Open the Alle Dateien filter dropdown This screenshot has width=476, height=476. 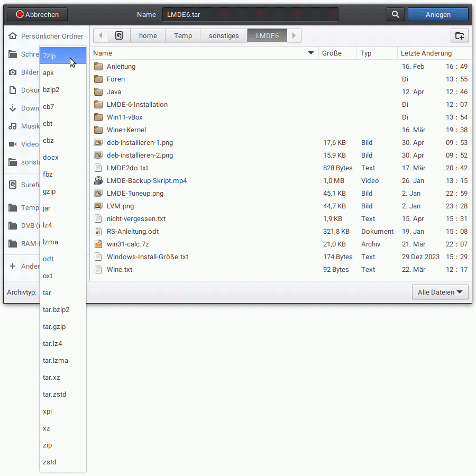click(440, 292)
